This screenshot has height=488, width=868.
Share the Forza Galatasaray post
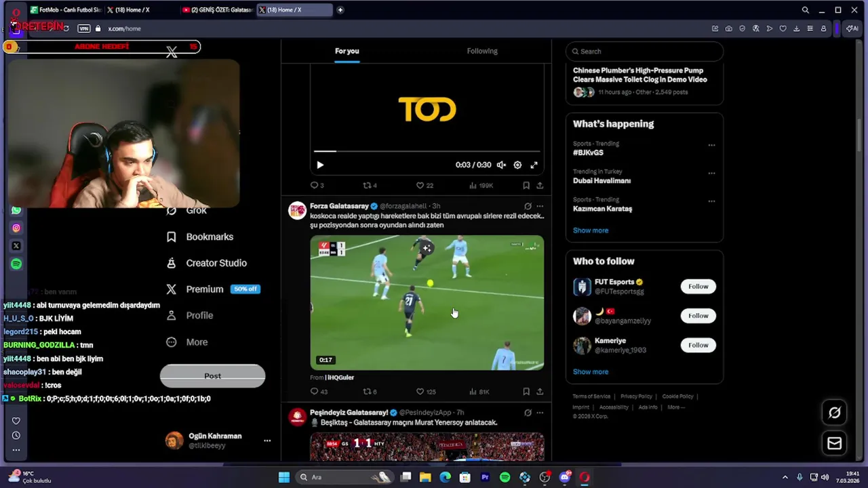(x=540, y=391)
